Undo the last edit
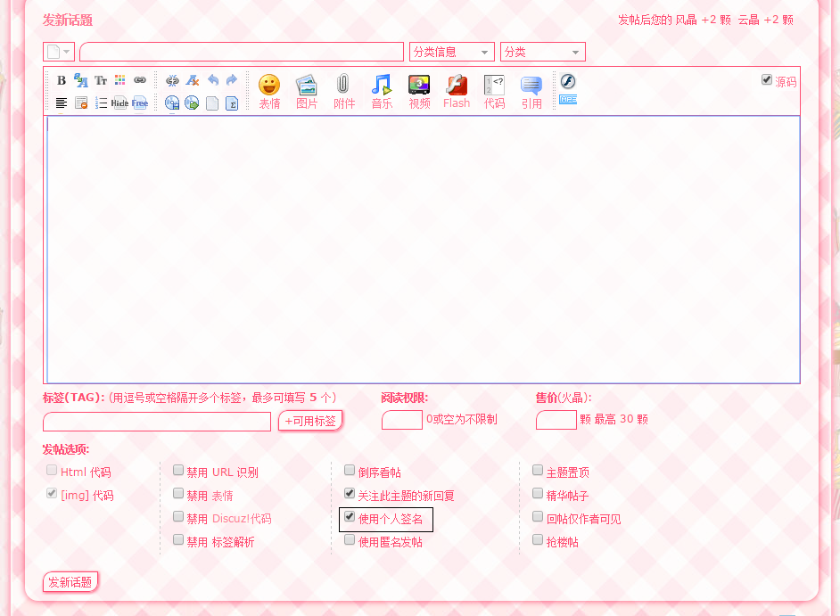Image resolution: width=840 pixels, height=616 pixels. (x=213, y=80)
